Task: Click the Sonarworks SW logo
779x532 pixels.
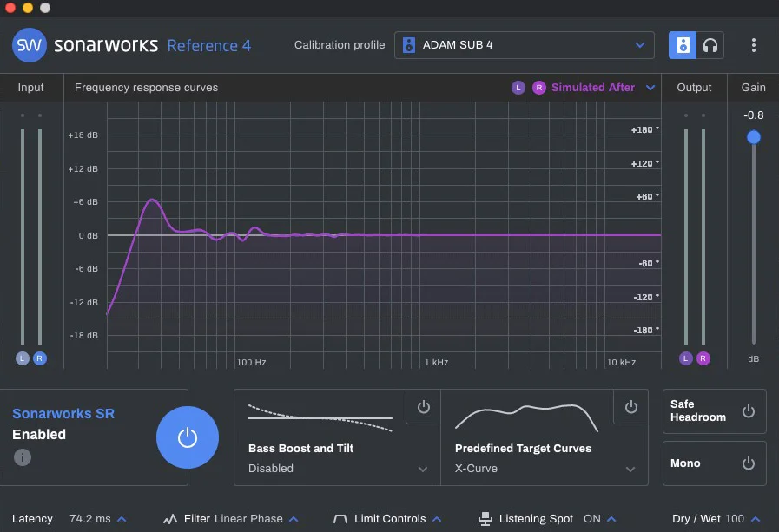Action: (30, 45)
